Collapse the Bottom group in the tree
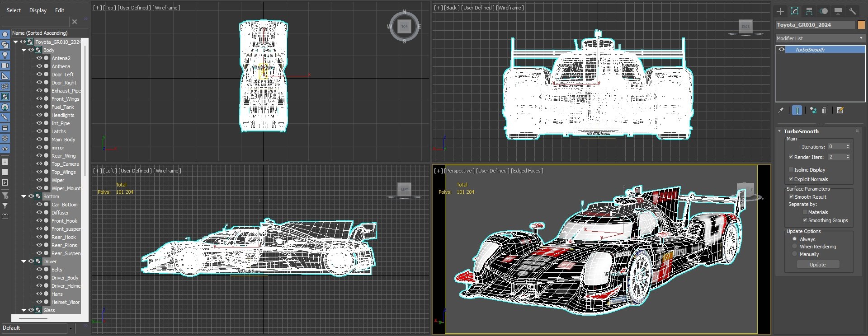The height and width of the screenshot is (336, 868). tap(24, 196)
